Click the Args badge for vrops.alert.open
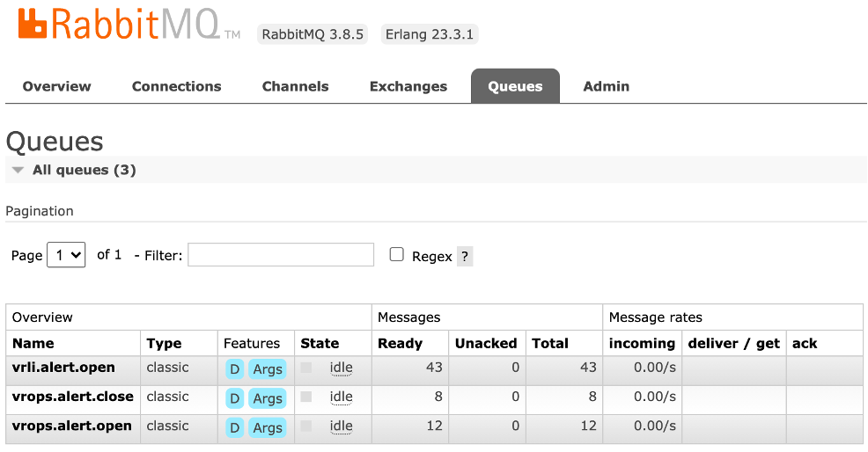 point(268,427)
